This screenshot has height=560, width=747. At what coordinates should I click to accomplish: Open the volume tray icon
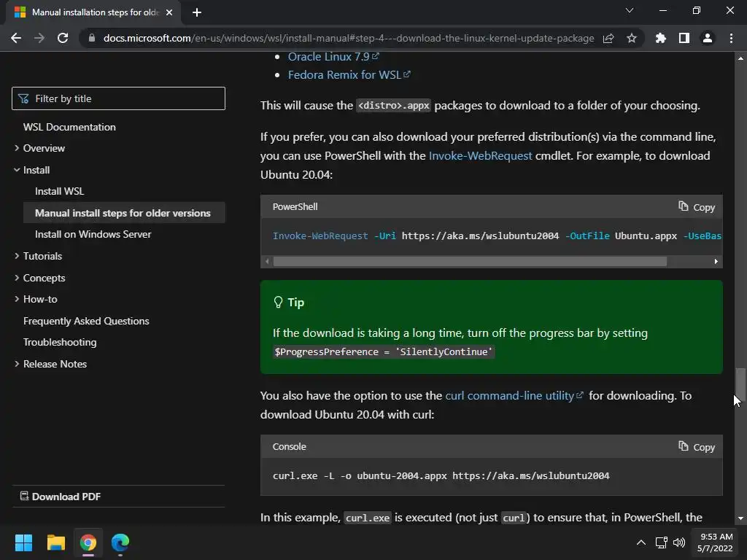[679, 542]
